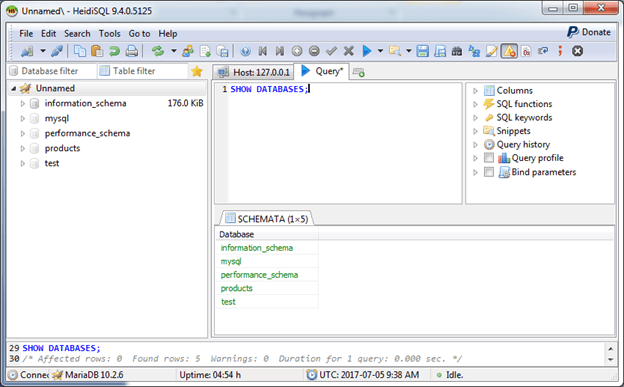Click the Copy toolbar icon
Image resolution: width=624 pixels, height=387 pixels.
click(x=80, y=51)
